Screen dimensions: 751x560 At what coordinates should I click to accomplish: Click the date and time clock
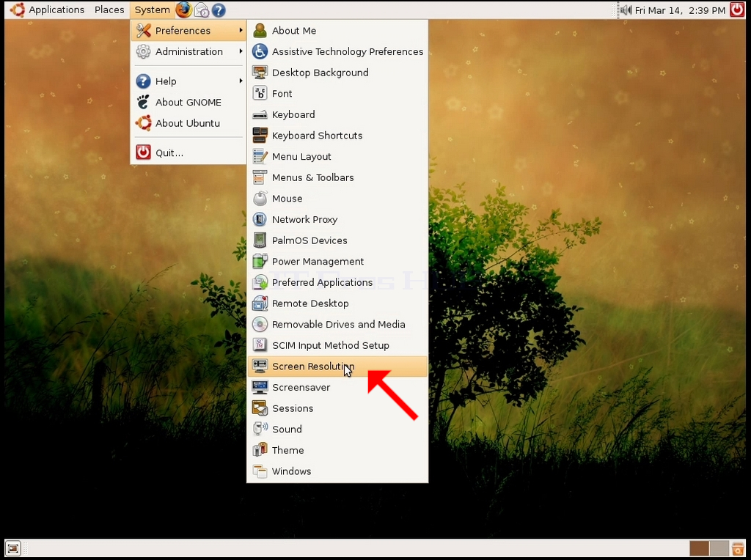[x=680, y=10]
